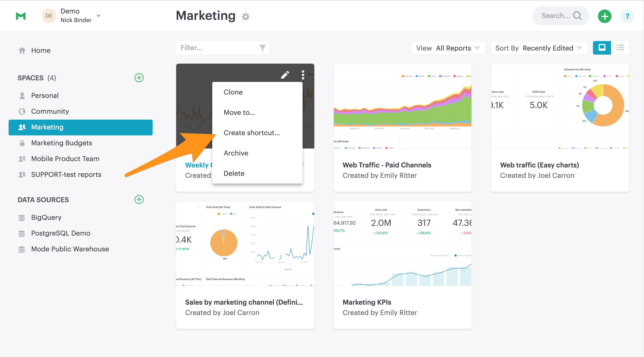Viewport: 644px width, 357px height.
Task: Click the green add report plus icon
Action: (605, 13)
